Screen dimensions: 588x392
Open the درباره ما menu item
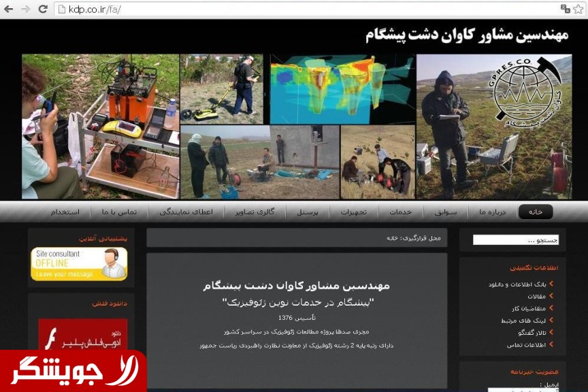click(492, 212)
